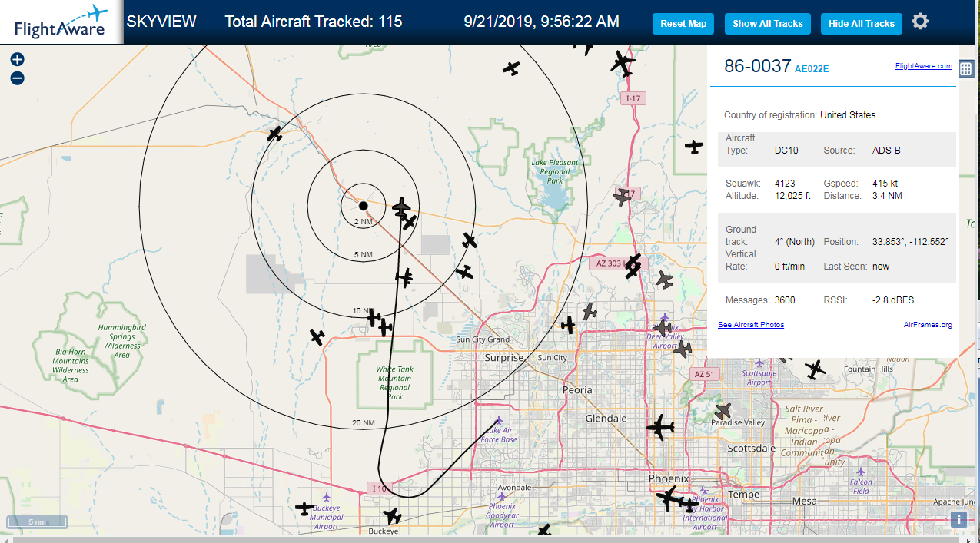Click the Total Aircraft Tracked: 115 text

314,22
